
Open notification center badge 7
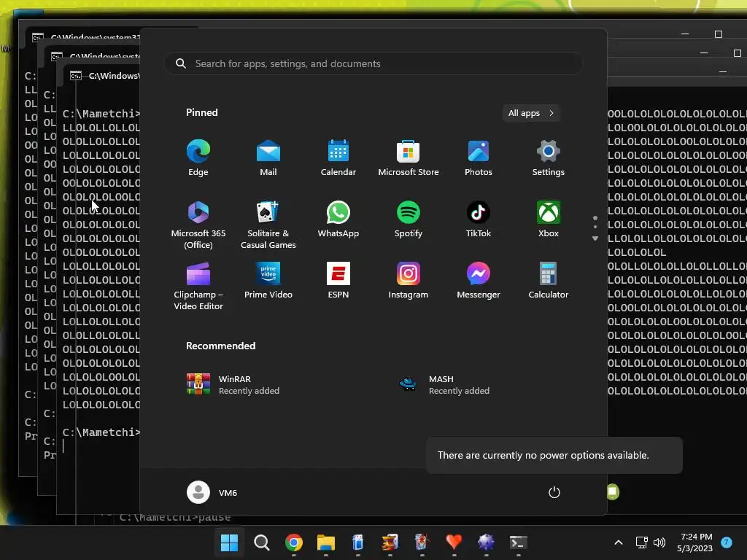pos(727,542)
